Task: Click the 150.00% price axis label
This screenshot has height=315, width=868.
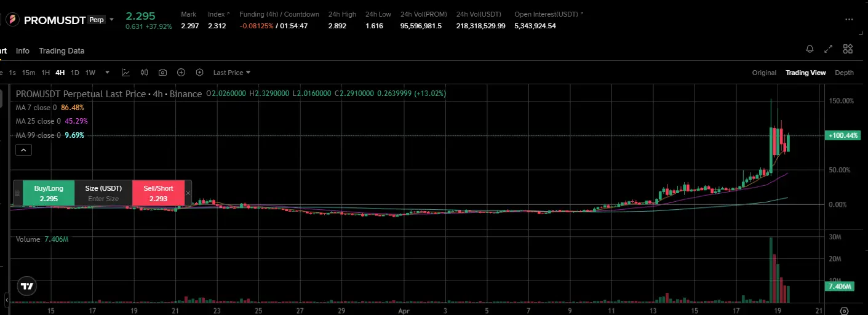Action: pyautogui.click(x=842, y=101)
